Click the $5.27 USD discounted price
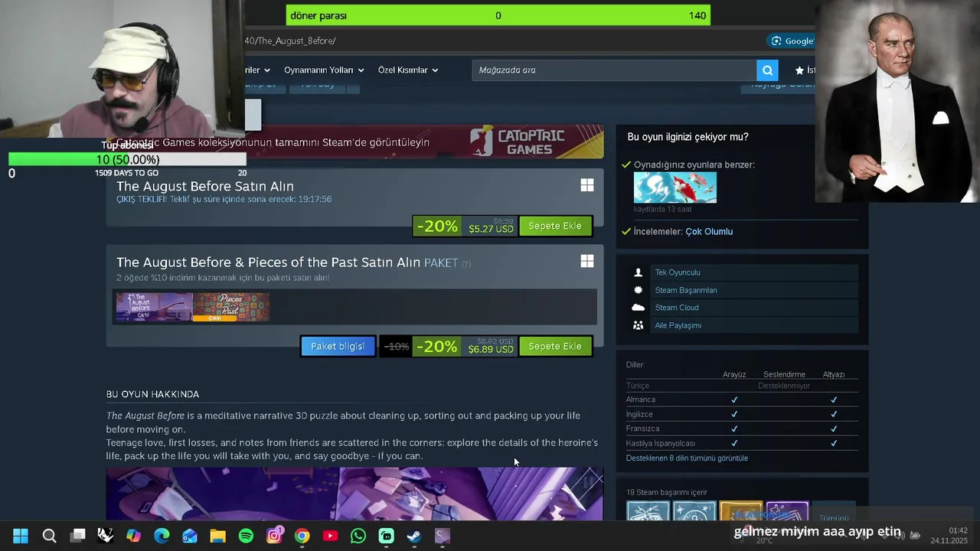980x551 pixels. coord(492,229)
